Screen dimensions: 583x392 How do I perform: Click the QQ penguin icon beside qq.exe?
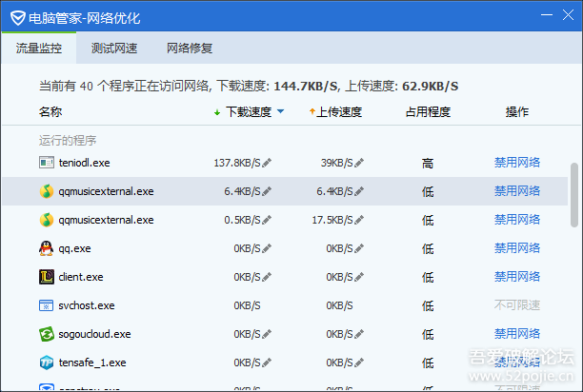pos(47,248)
